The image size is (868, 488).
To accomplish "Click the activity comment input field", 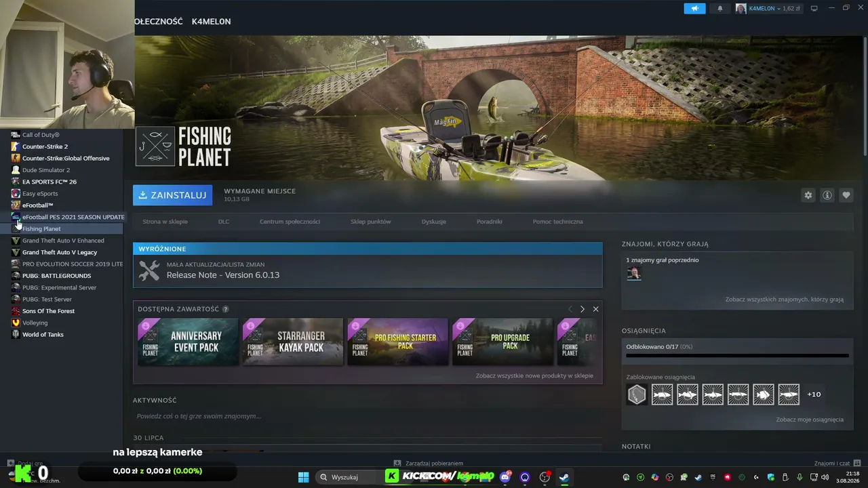I will (x=367, y=416).
